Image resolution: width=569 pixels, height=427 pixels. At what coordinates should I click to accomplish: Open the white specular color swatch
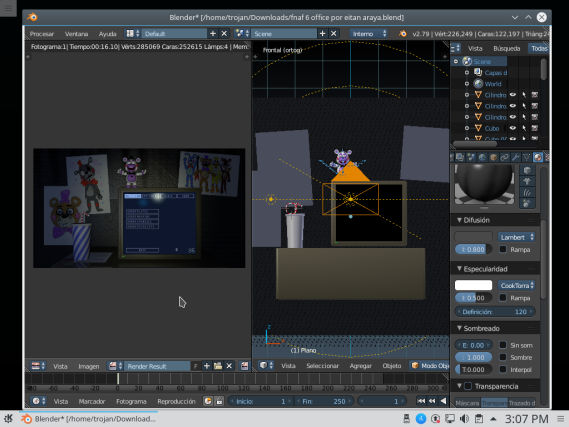pos(473,285)
